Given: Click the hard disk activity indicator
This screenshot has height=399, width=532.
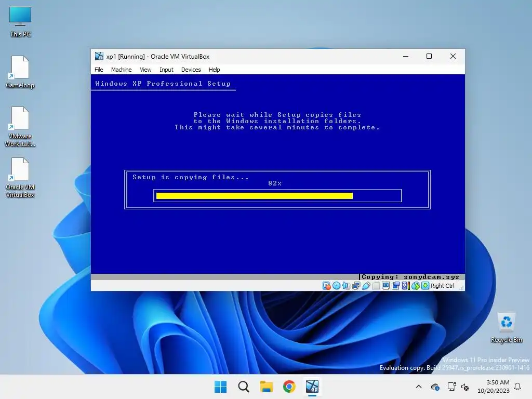Looking at the screenshot, I should [x=326, y=286].
